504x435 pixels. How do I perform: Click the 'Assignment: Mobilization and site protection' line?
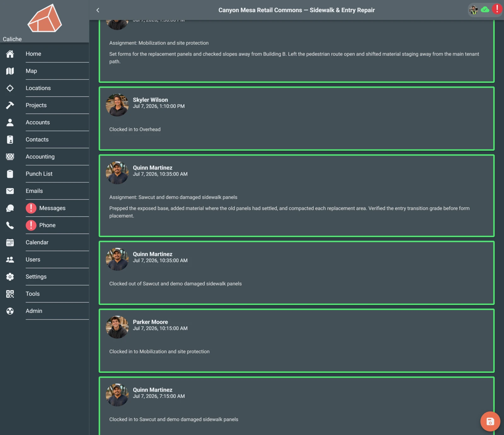(x=159, y=43)
